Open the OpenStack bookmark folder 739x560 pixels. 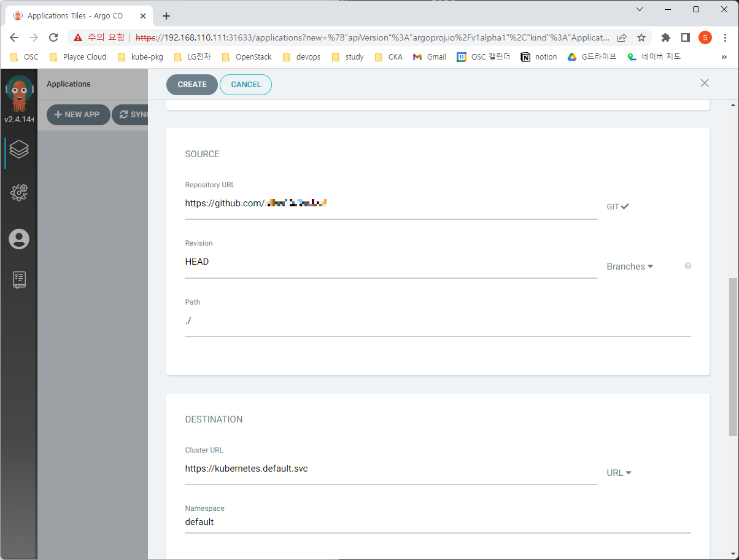tap(247, 57)
